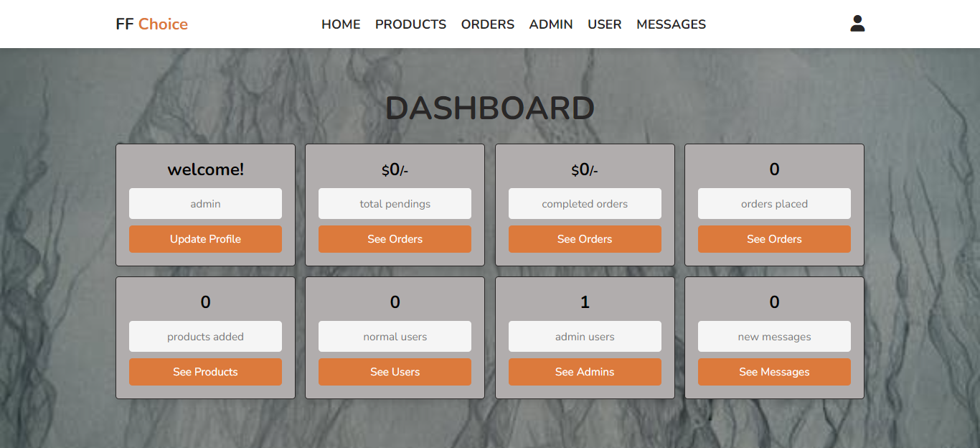This screenshot has height=448, width=980.
Task: Select the ADMIN nav link
Action: 550,24
